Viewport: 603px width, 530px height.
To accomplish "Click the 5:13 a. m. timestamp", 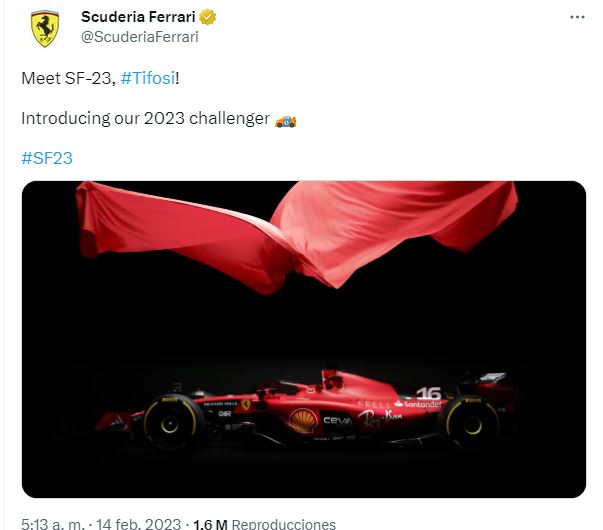I will 50,523.
